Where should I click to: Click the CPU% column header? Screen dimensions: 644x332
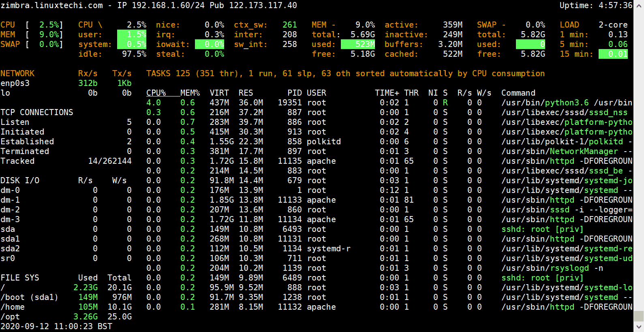pos(156,93)
